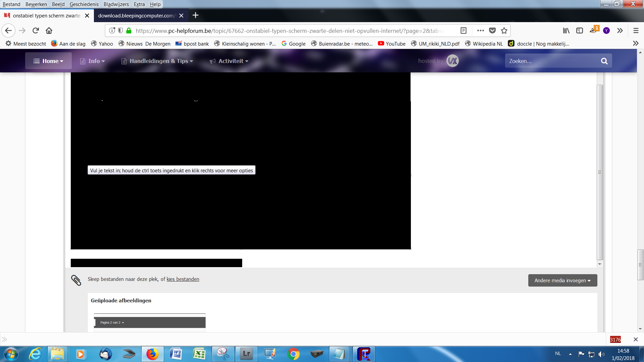The width and height of the screenshot is (644, 362).
Task: Open the YouTube bookmark
Action: (391, 44)
